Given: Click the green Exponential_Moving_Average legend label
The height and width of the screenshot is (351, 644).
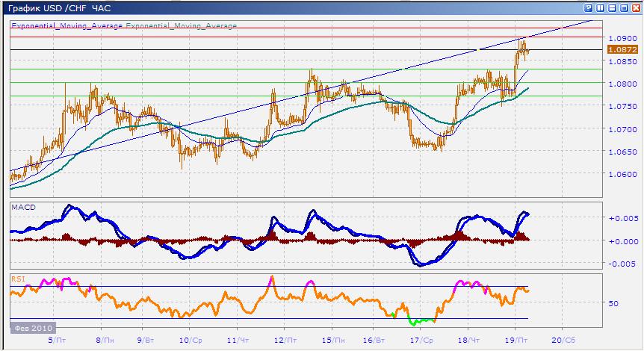Looking at the screenshot, I should pos(181,25).
